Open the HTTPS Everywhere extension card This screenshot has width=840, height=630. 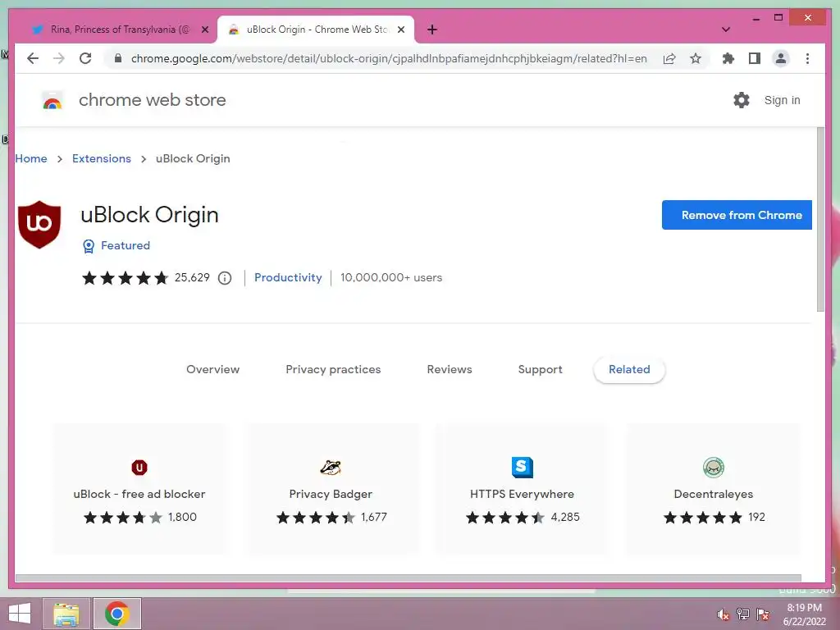tap(522, 489)
